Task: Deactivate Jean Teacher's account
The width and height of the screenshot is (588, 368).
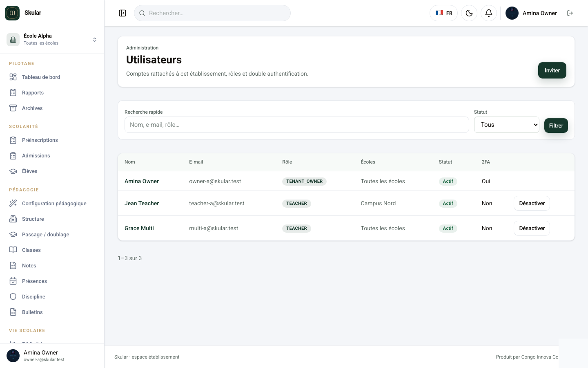Action: pyautogui.click(x=532, y=203)
